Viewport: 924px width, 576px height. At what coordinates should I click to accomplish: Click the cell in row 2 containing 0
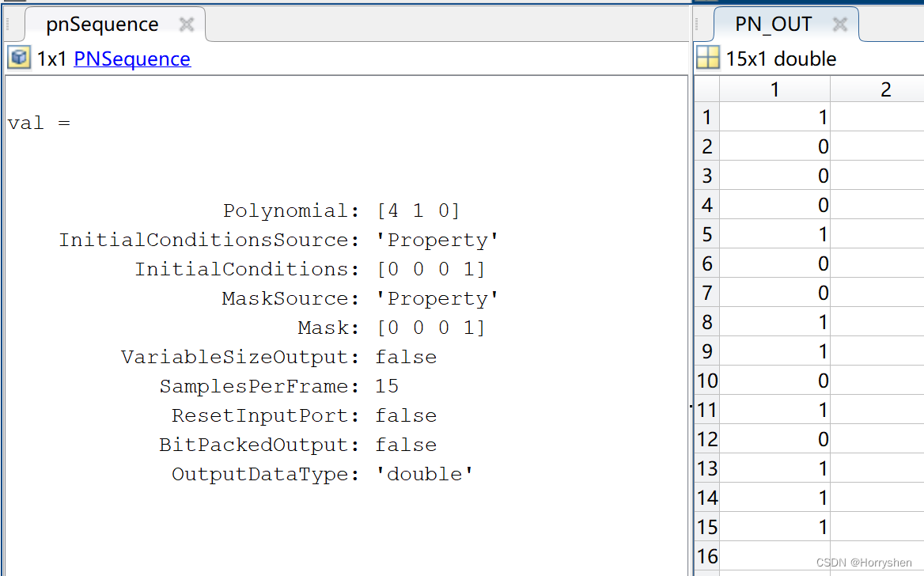pyautogui.click(x=775, y=146)
